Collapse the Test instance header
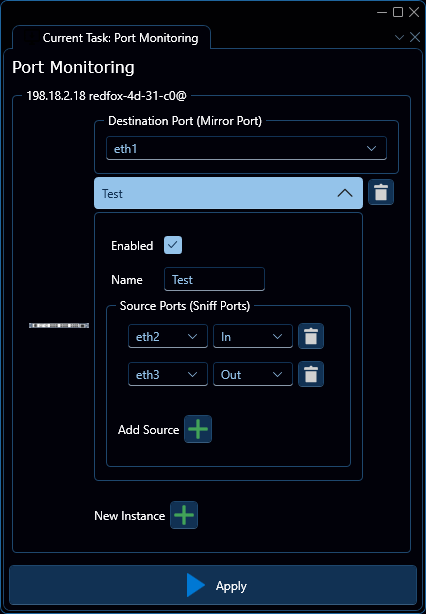The image size is (426, 614). point(228,193)
